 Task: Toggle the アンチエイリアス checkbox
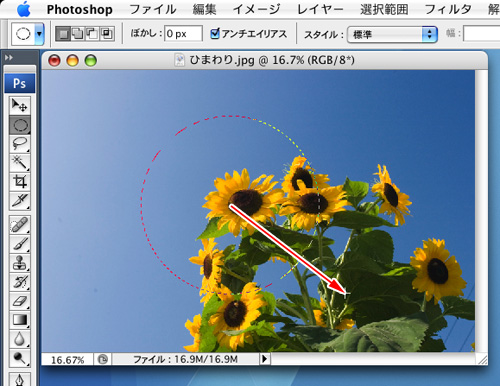click(215, 33)
